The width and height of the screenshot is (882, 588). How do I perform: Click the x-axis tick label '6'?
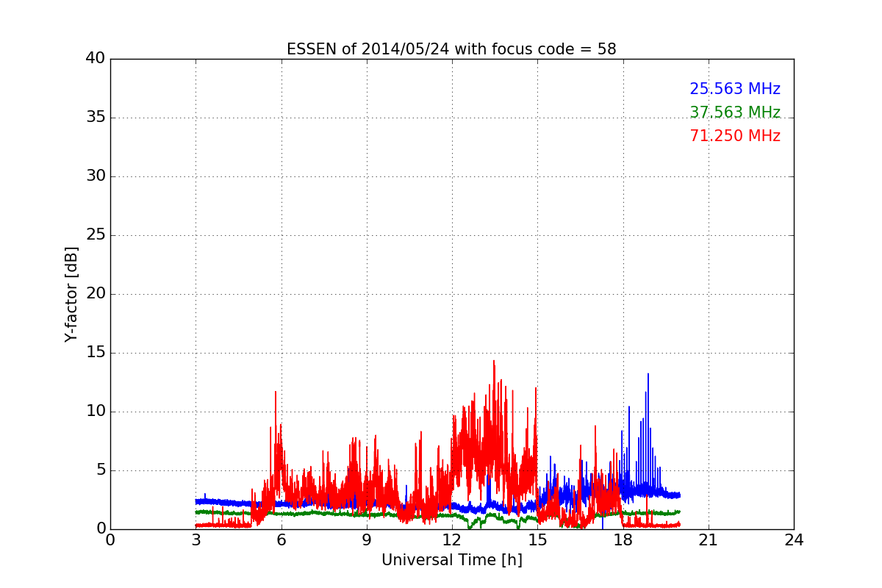click(x=281, y=540)
